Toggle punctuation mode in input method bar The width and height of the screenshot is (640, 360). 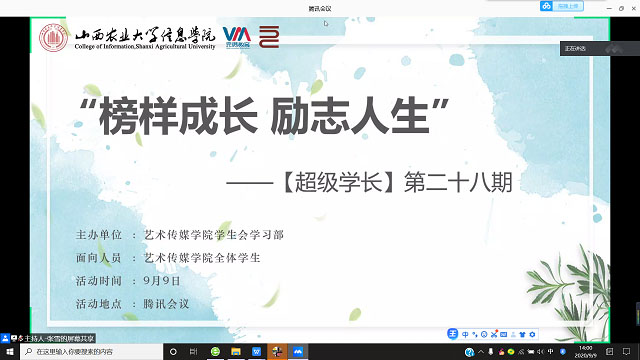(x=475, y=335)
